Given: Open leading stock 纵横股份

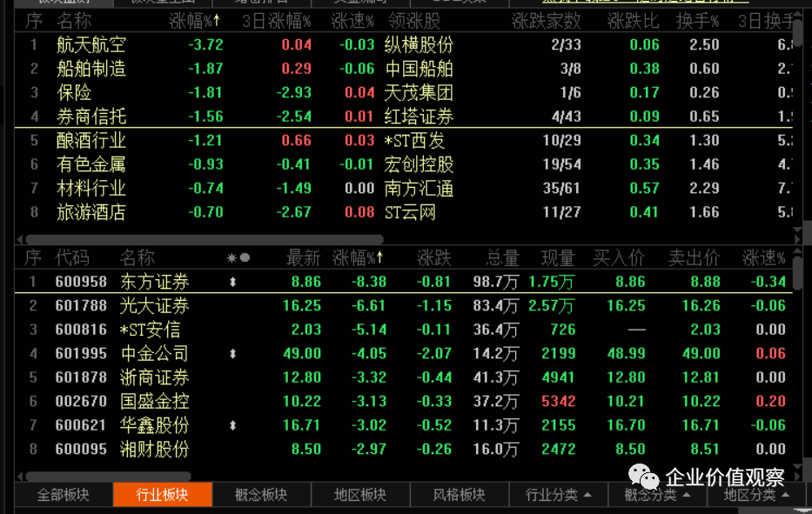Looking at the screenshot, I should (419, 44).
